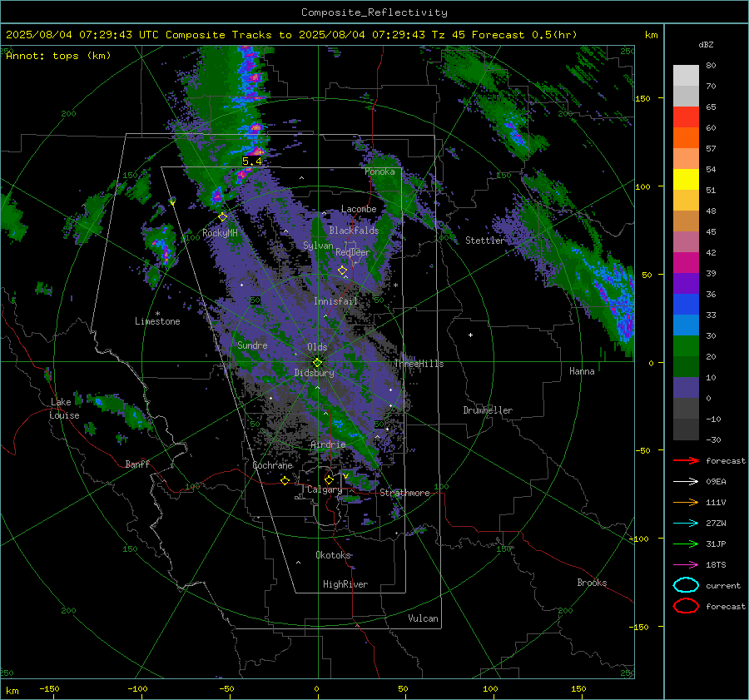Pick the cyan 27ZW arrow legend entry
Screen dimensions: 749x700
click(x=686, y=524)
